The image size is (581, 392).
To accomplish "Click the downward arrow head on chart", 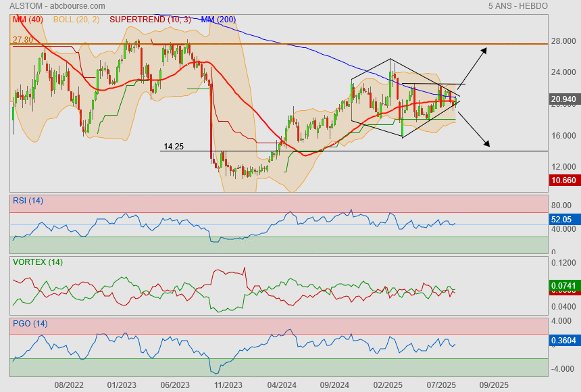I will point(486,143).
